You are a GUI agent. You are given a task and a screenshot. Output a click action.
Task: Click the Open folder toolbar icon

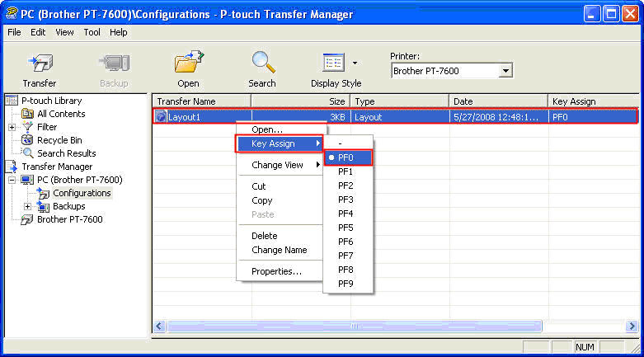tap(188, 63)
